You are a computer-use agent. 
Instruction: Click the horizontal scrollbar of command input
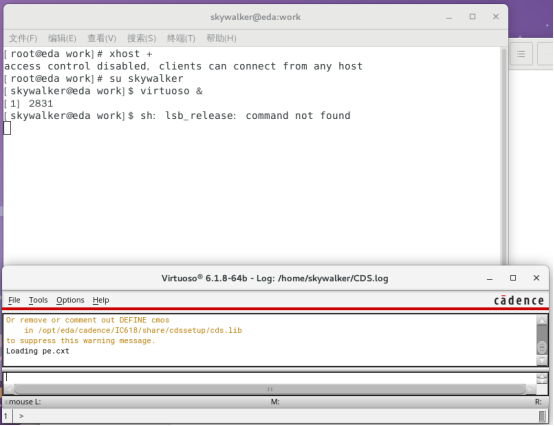270,389
